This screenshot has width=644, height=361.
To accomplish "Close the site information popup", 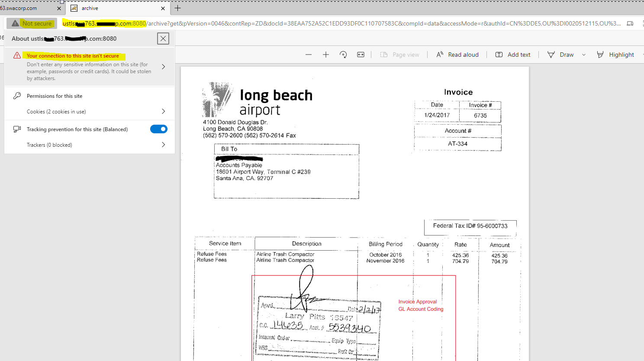I will (x=163, y=39).
